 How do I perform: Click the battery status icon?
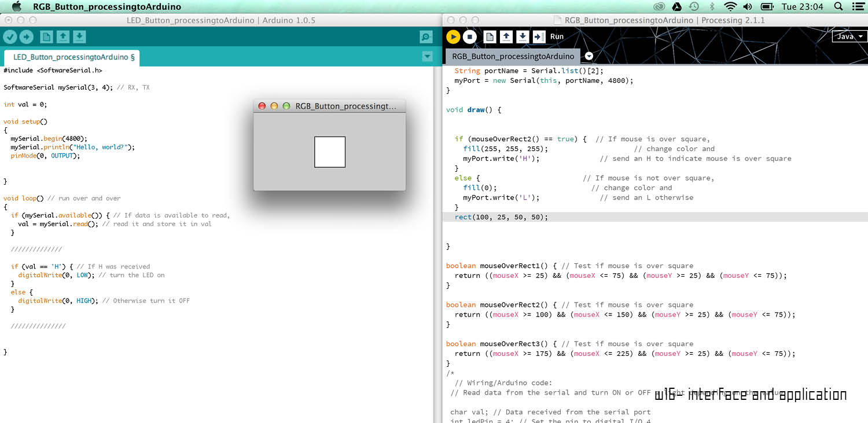click(767, 7)
